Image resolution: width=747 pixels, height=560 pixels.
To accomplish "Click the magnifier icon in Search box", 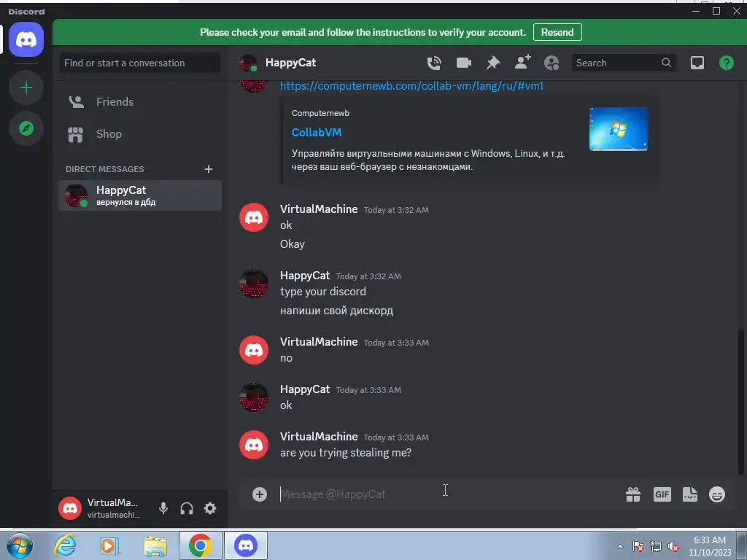I will tap(667, 63).
